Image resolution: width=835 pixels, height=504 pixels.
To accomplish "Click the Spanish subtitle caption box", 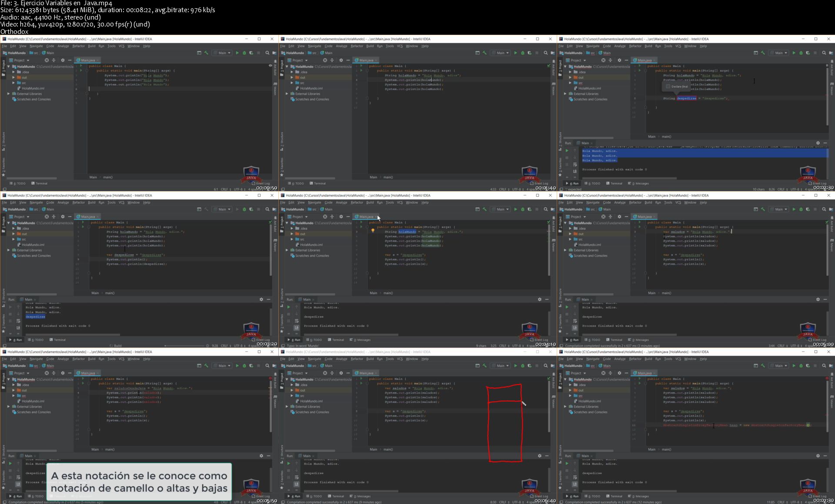I will [x=139, y=482].
